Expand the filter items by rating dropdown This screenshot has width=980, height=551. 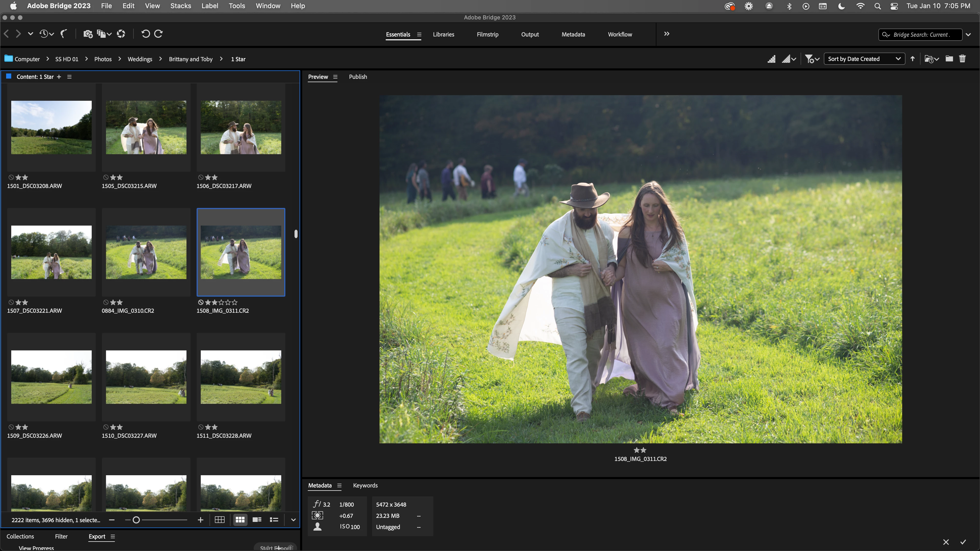[x=812, y=59]
